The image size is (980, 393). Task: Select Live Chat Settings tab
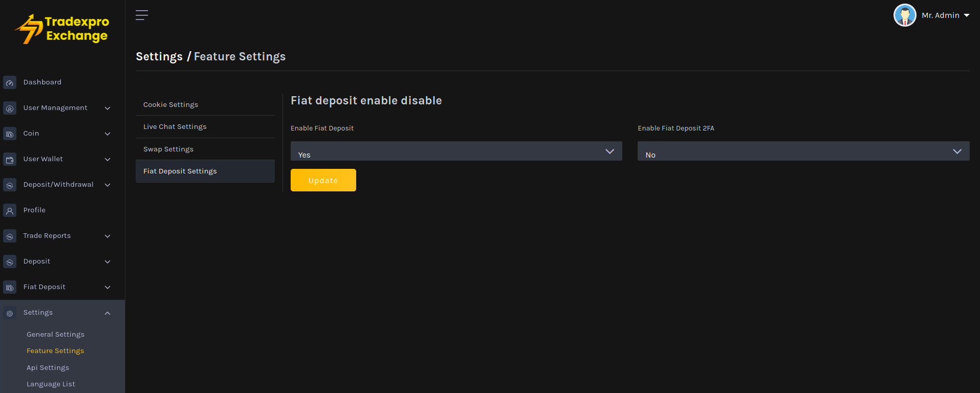click(175, 126)
